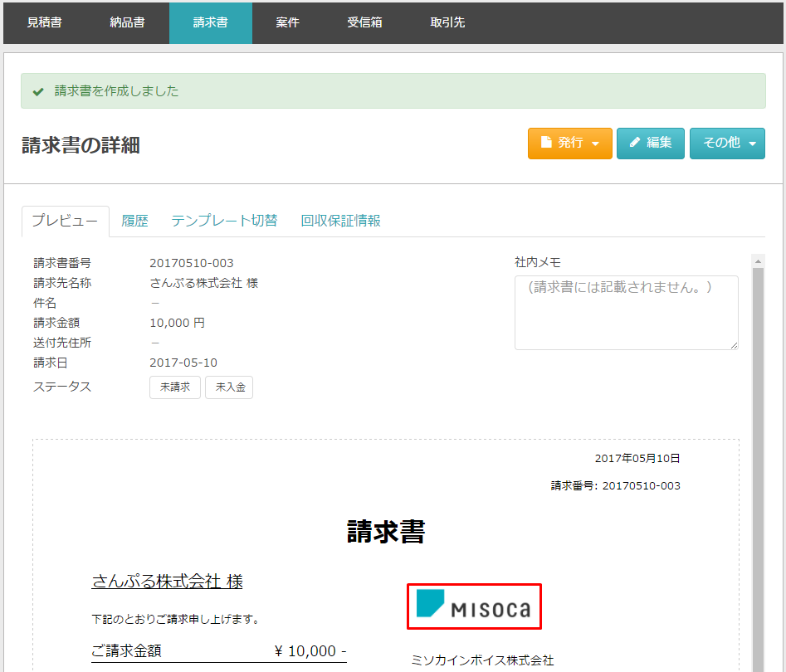Switch to the 履歴 tab

134,221
